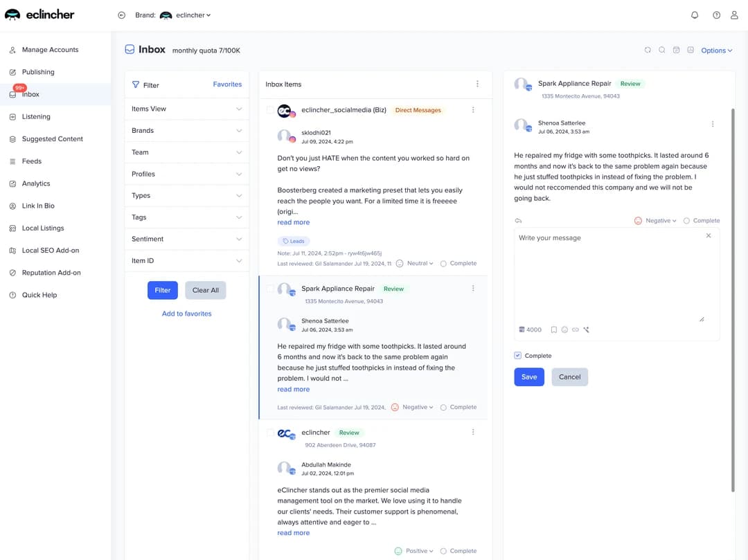Open the notifications bell
Image resolution: width=748 pixels, height=560 pixels.
point(695,15)
